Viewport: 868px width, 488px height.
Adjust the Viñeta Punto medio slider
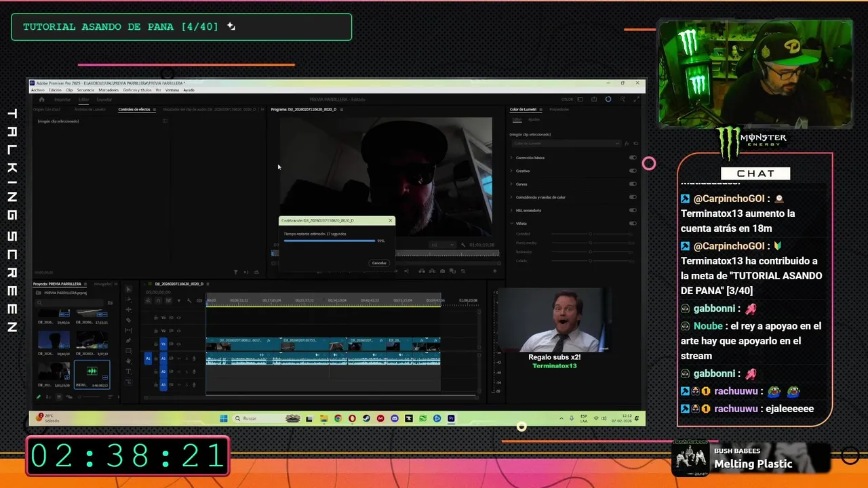pos(590,243)
